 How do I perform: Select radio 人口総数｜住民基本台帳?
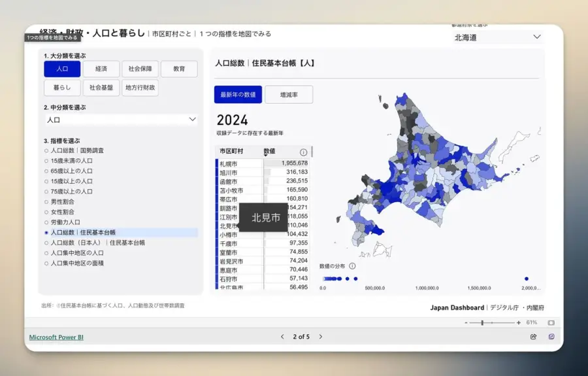121,233
